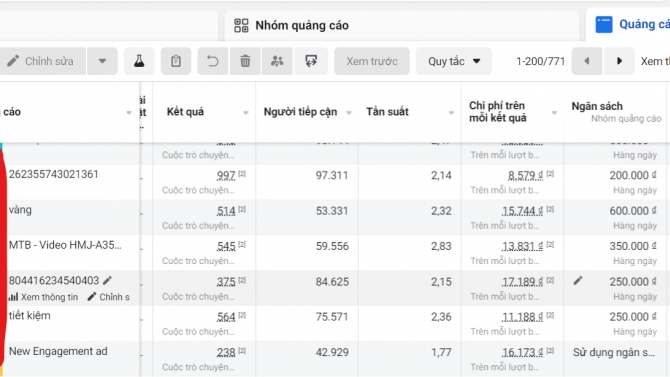Click cost per result 16.173 đ
The height and width of the screenshot is (377, 670).
(x=522, y=353)
